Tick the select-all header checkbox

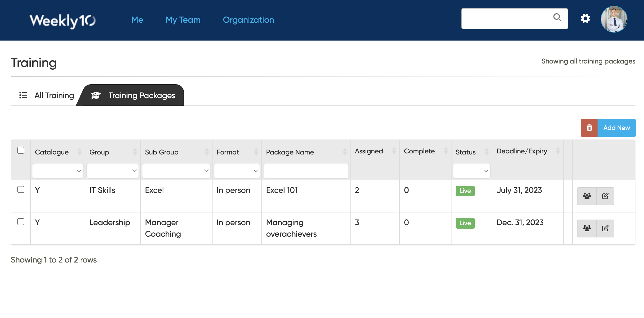tap(21, 150)
